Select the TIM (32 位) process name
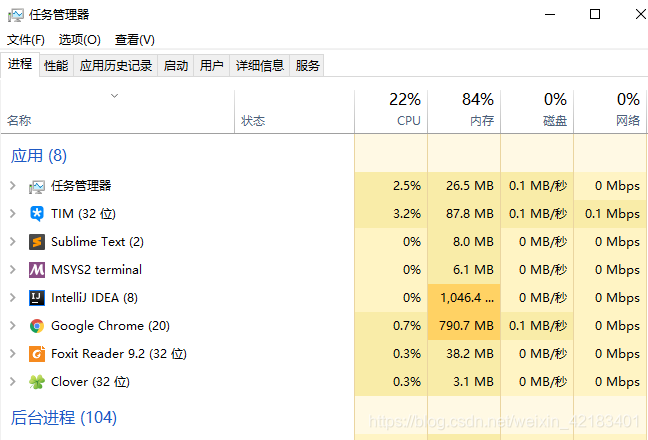Image resolution: width=648 pixels, height=440 pixels. 83,214
